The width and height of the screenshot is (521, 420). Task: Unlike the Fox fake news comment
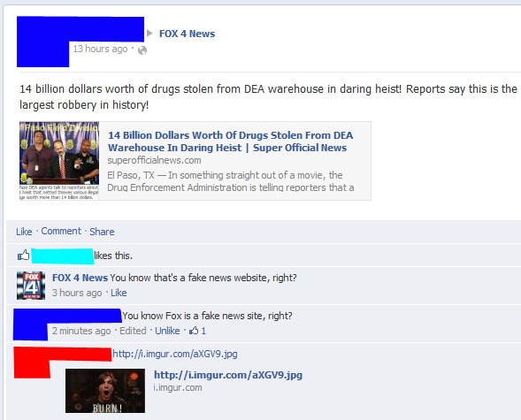click(167, 331)
